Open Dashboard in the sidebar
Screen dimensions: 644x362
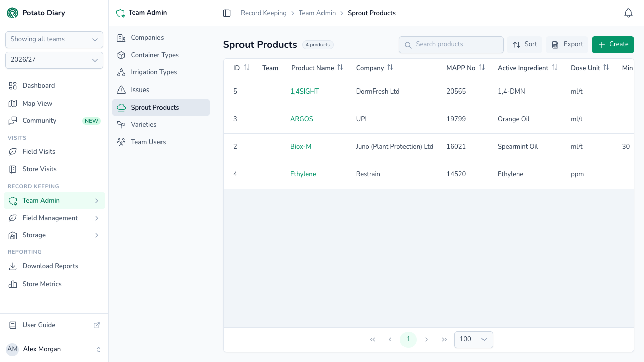(x=54, y=86)
